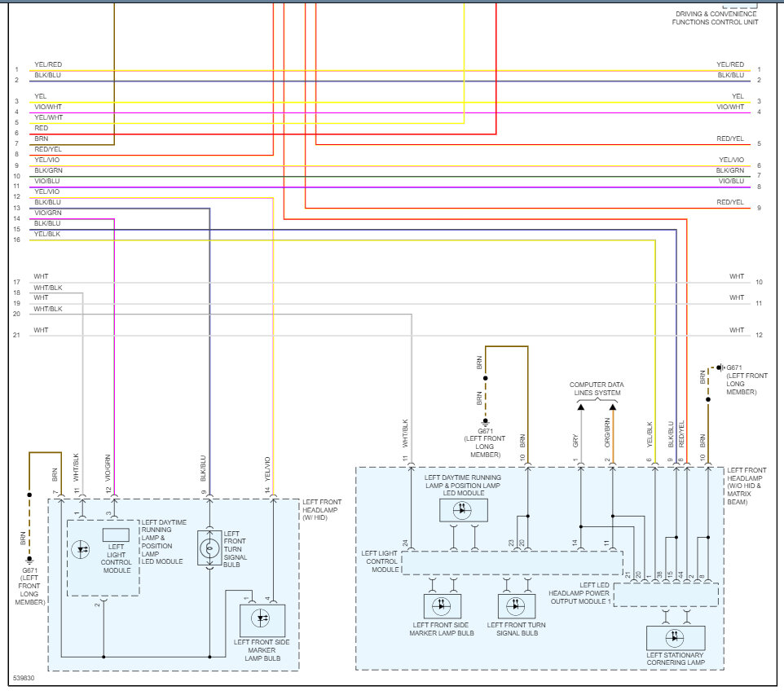784x695 pixels.
Task: Click the vertical YEL/VIO wire label at pin 14
Action: click(267, 469)
